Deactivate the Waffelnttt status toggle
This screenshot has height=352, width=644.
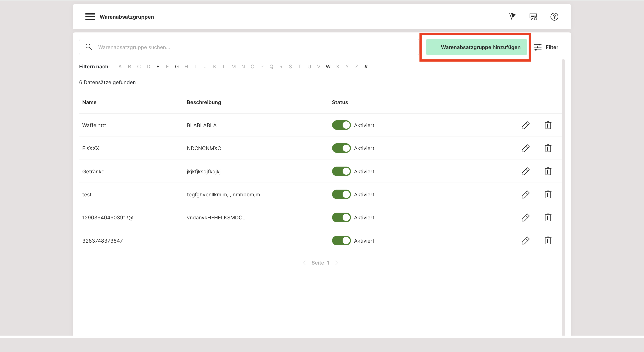[341, 125]
